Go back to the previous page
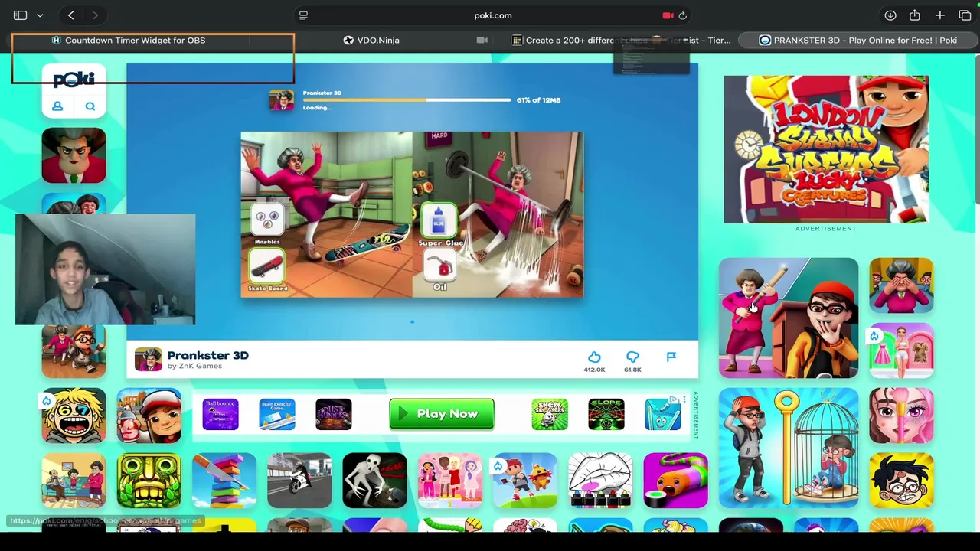 click(x=70, y=15)
